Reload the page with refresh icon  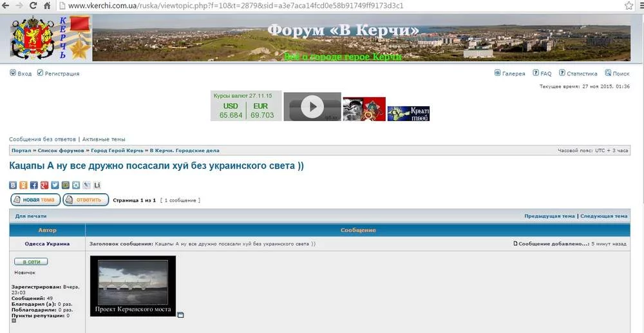pos(33,6)
